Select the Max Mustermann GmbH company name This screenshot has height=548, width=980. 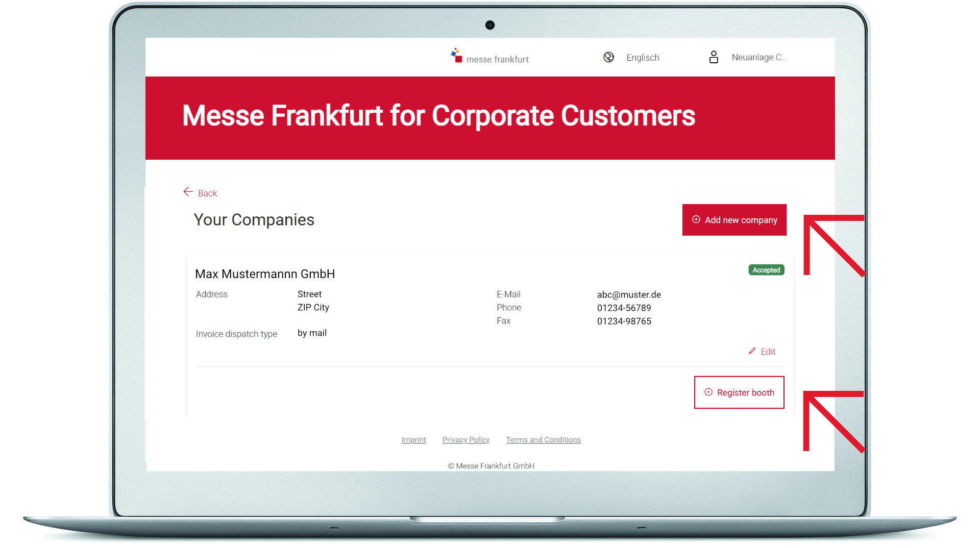pos(265,274)
